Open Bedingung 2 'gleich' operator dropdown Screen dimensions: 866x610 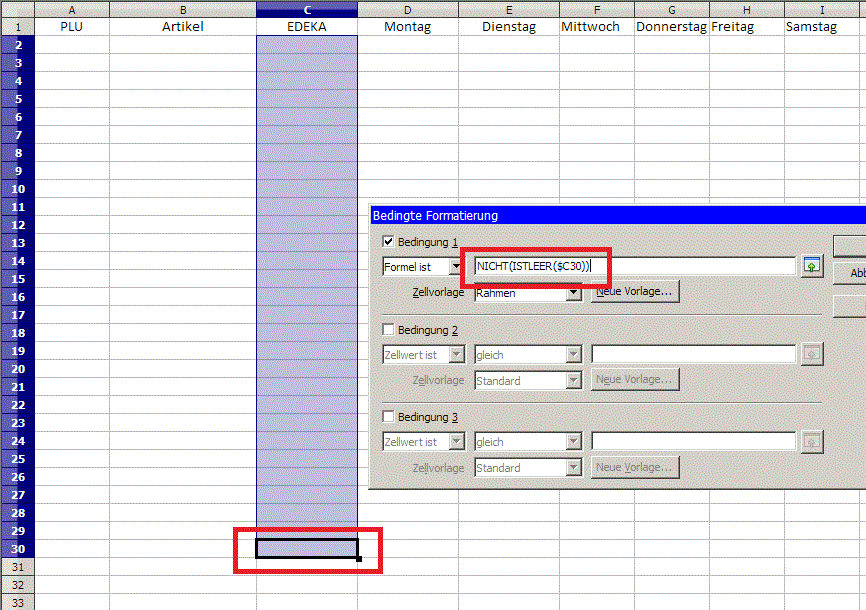(574, 354)
